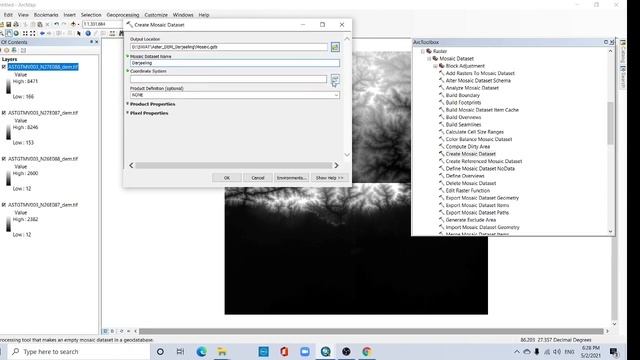
Task: Open the Cortana circle on taskbar
Action: pyautogui.click(x=160, y=351)
